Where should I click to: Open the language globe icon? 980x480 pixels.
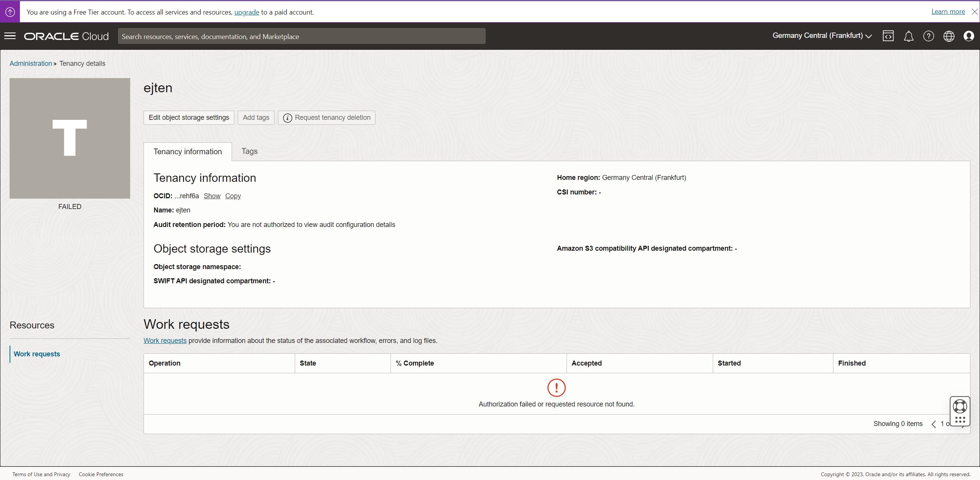coord(949,36)
